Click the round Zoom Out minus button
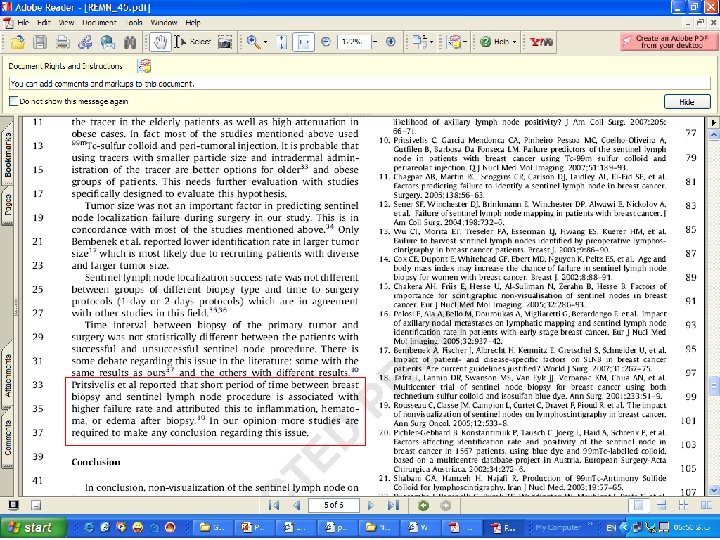Screen dimensions: 720x540 326,42
